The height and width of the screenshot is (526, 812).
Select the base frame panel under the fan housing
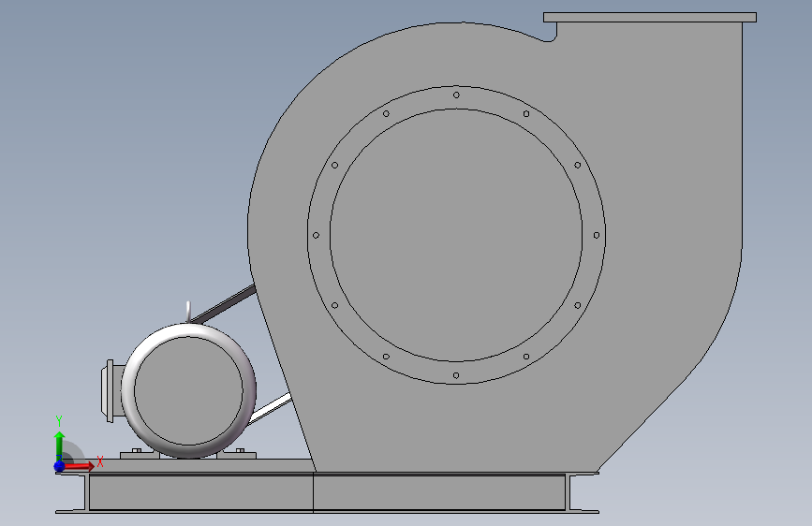coord(439,491)
